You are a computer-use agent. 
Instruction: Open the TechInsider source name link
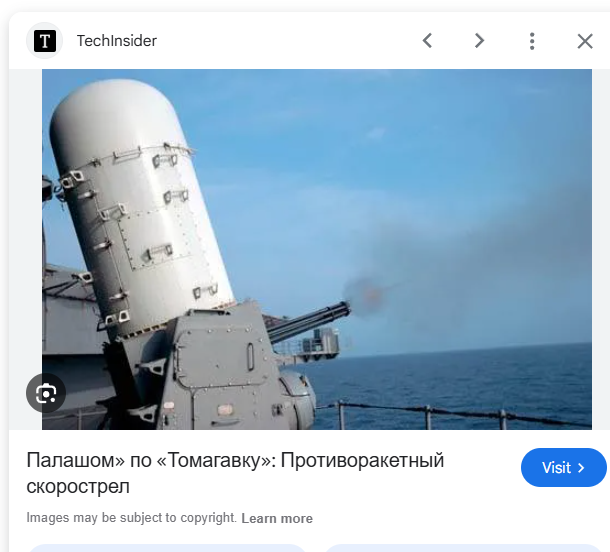coord(116,41)
